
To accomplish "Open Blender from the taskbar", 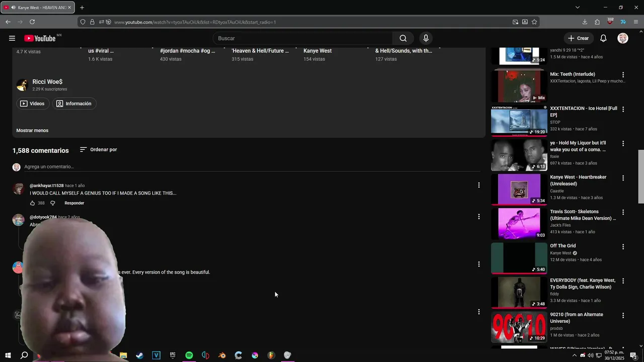I will pos(222,355).
